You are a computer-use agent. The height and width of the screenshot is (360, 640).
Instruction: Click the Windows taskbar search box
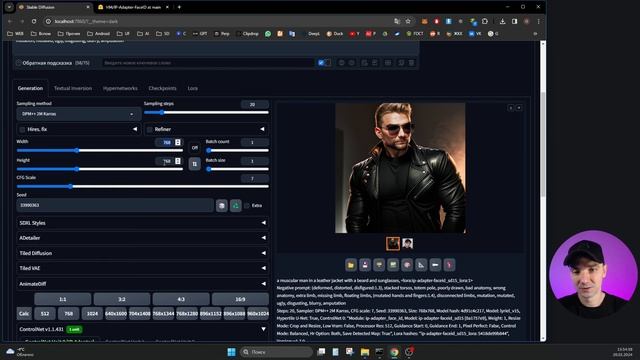coord(276,352)
